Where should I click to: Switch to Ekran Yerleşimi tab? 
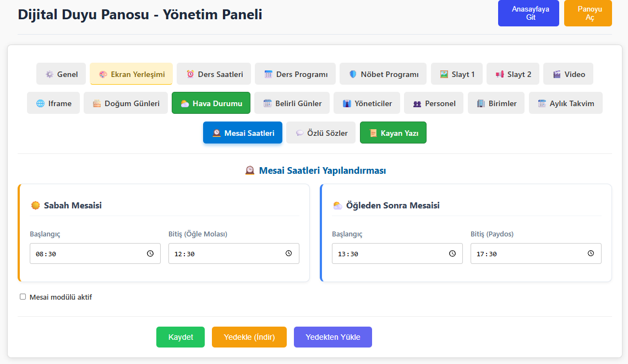pos(132,74)
